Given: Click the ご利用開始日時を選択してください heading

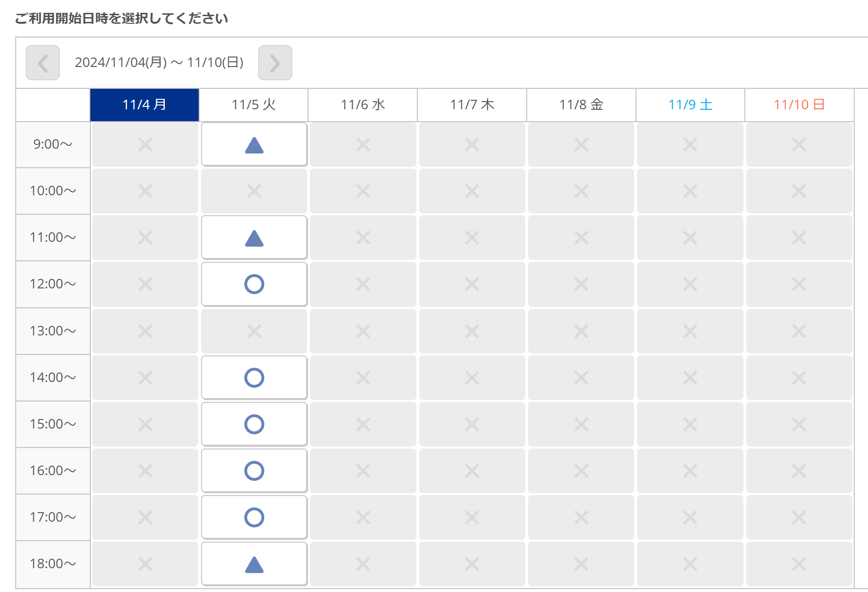Looking at the screenshot, I should click(122, 19).
